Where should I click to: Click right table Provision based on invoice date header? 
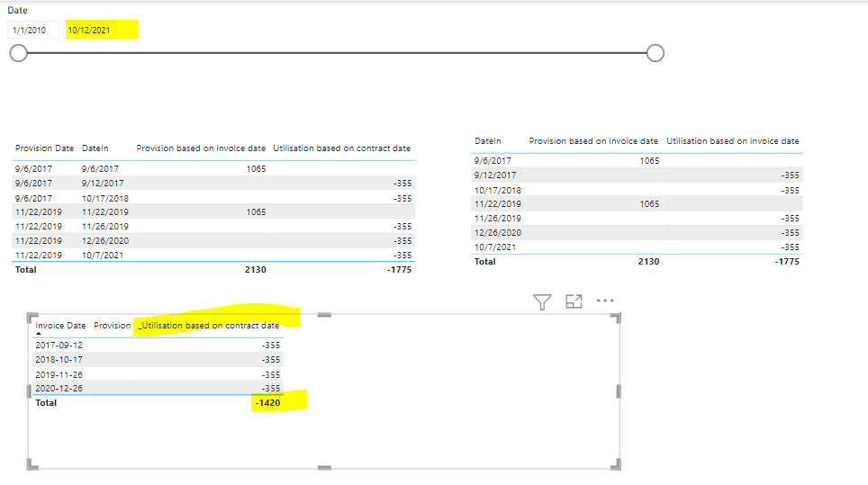pyautogui.click(x=593, y=141)
